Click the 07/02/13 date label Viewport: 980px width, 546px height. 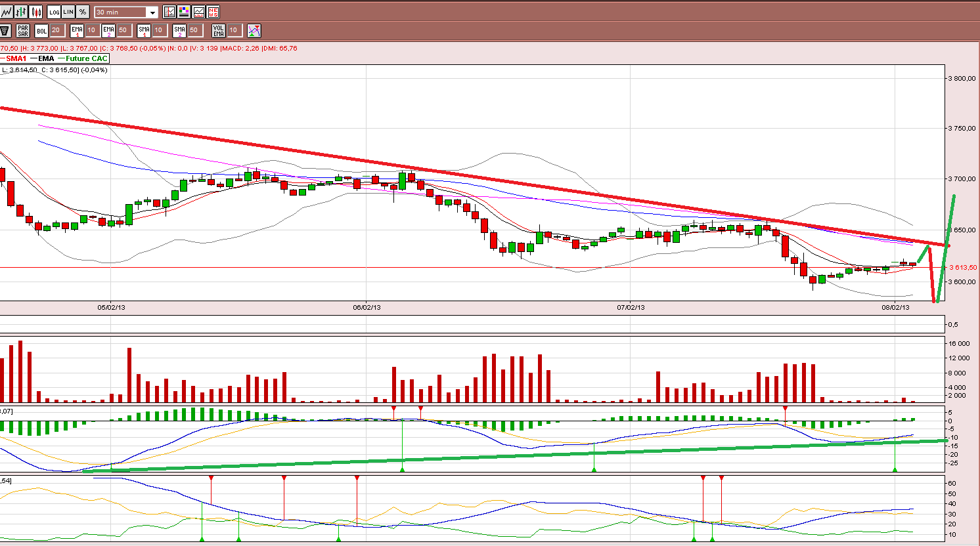631,307
